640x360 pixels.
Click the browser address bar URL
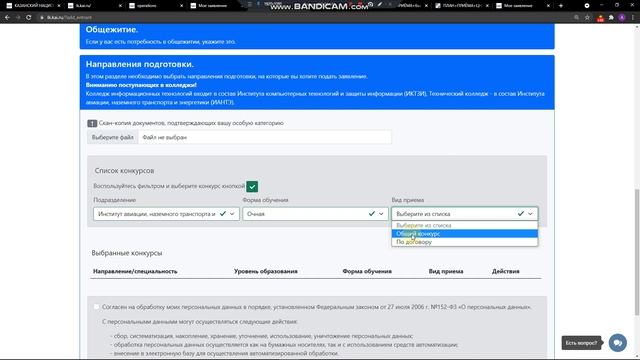click(69, 18)
